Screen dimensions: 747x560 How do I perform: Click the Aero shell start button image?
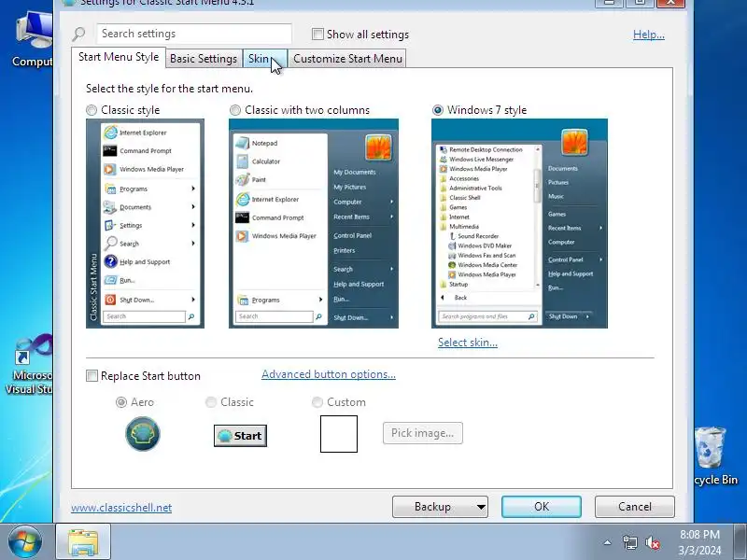(143, 433)
